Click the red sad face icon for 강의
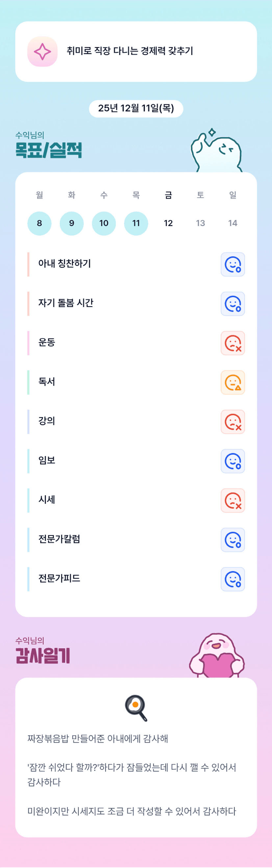 point(233,422)
